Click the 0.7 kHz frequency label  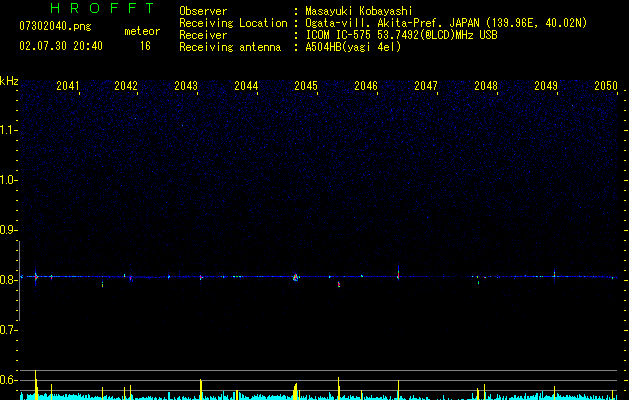coord(9,330)
